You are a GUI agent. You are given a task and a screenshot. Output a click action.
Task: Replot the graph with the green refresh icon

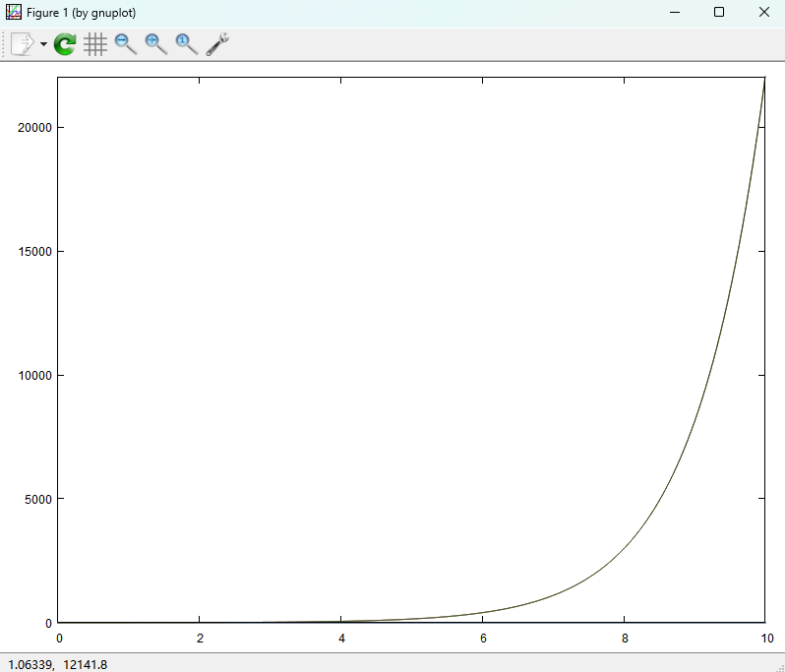65,44
